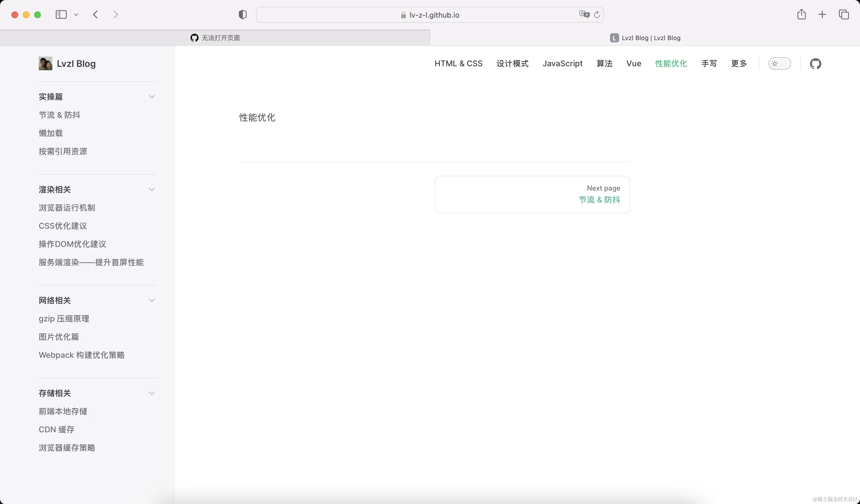Open the sidebar dropdown chevron in toolbar
The height and width of the screenshot is (504, 860).
(76, 15)
